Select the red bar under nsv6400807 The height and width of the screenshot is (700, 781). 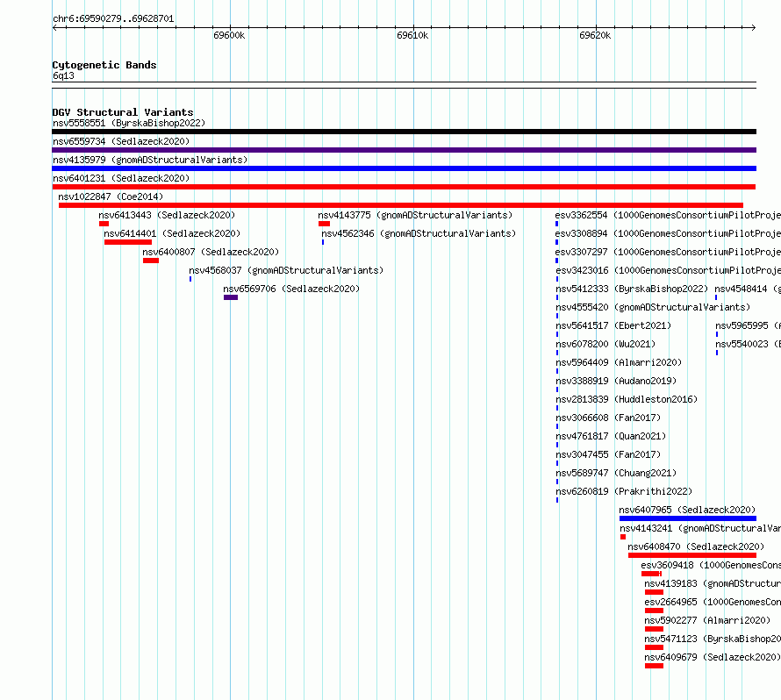pyautogui.click(x=151, y=261)
